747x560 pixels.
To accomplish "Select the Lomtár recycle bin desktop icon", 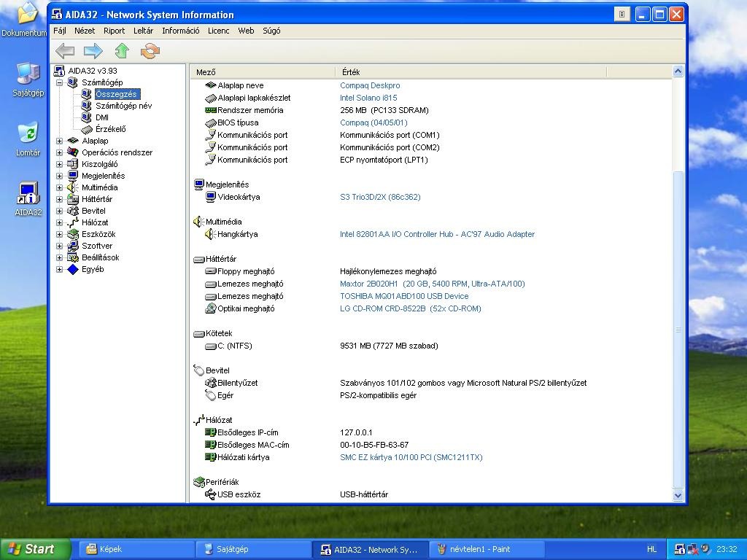I will tap(28, 139).
